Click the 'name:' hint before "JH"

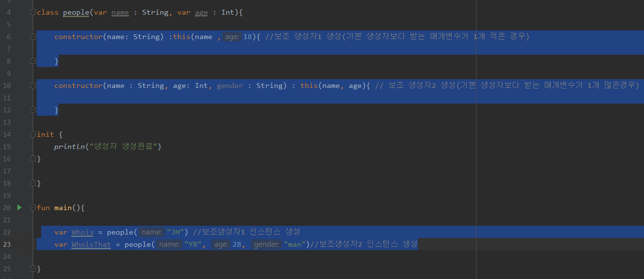[151, 232]
